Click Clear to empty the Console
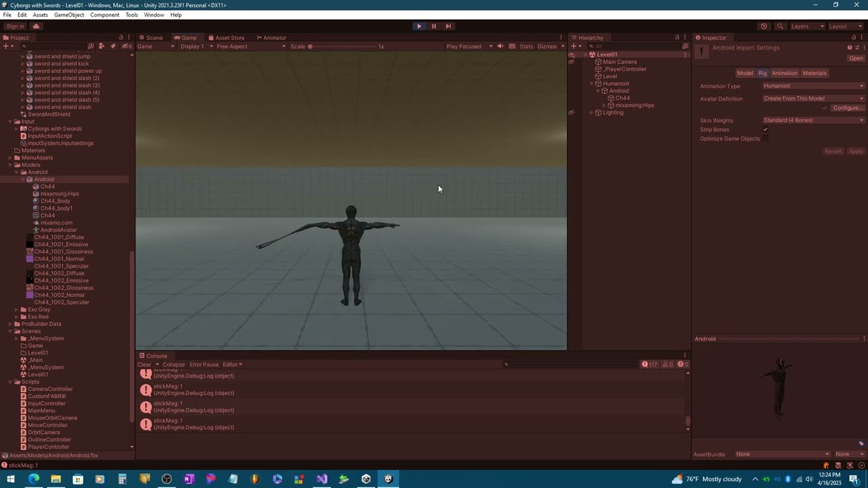868x488 pixels. click(x=144, y=364)
